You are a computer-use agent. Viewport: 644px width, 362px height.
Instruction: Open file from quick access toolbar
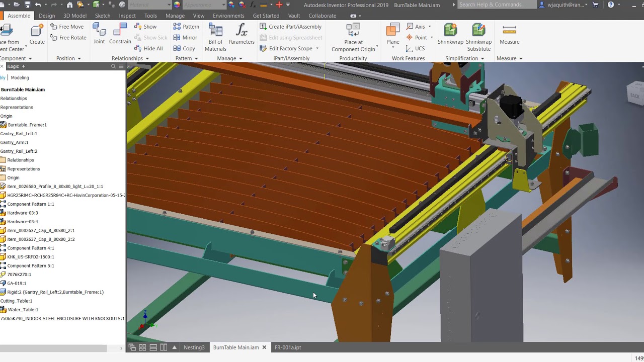click(x=17, y=5)
